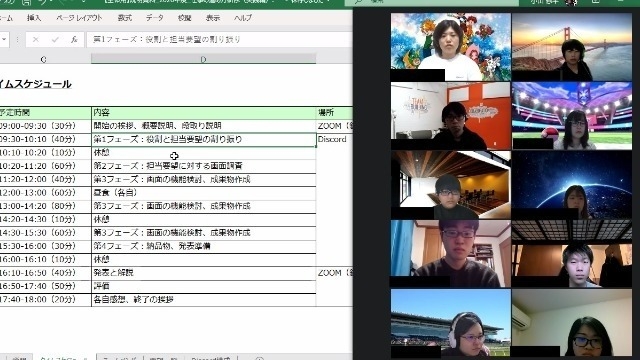Select cell 開始の挨拶、概要説明、段取り説明

(x=204, y=126)
